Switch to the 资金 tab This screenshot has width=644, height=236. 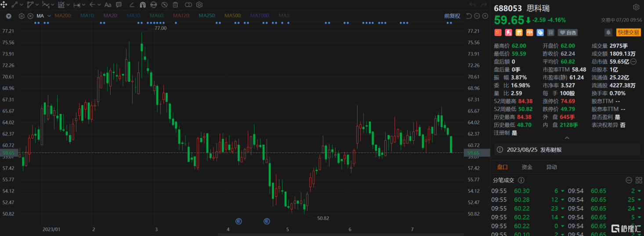tap(527, 167)
